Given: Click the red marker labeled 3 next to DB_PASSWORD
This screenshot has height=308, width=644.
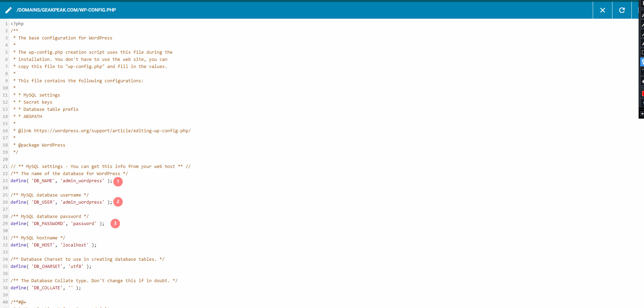Looking at the screenshot, I should pos(115,223).
